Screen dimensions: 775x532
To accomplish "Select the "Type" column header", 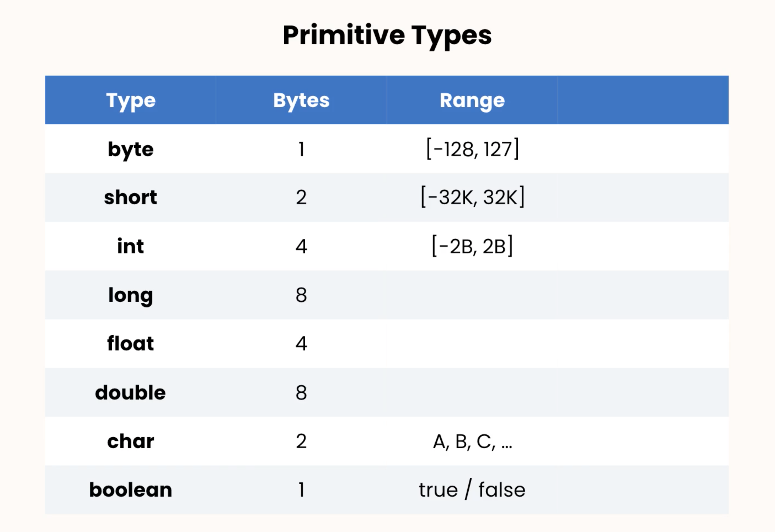I will point(131,100).
